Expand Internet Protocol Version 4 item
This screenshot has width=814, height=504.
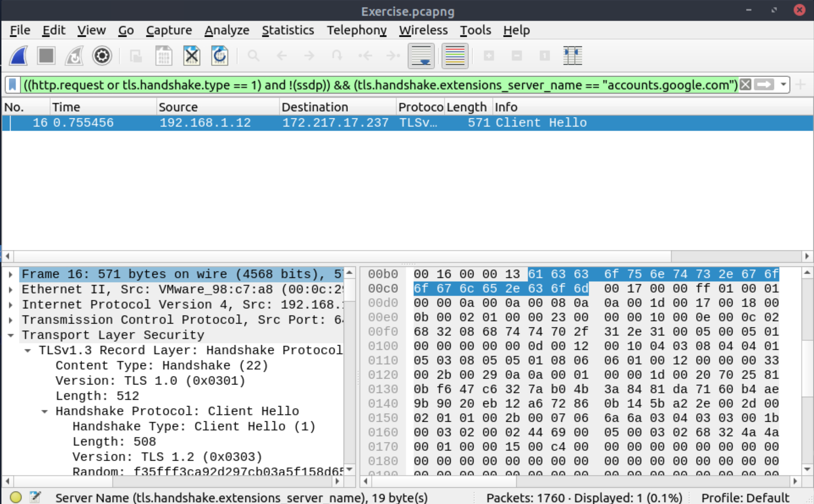[x=11, y=305]
